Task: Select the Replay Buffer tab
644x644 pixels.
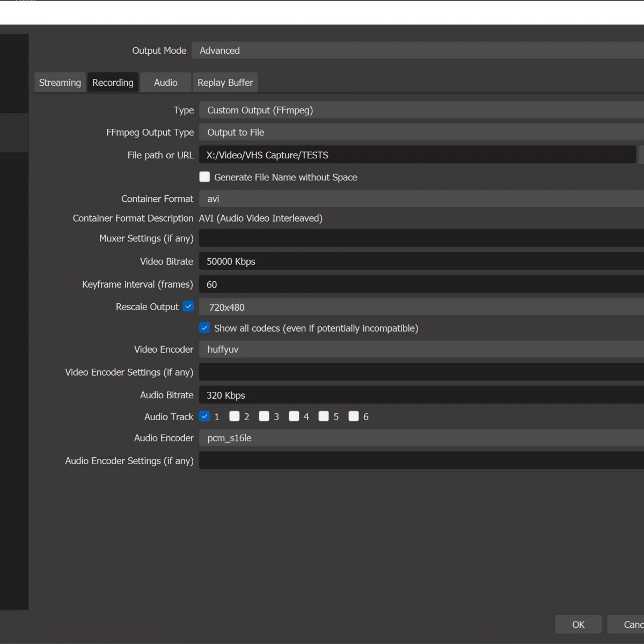Action: coord(225,83)
